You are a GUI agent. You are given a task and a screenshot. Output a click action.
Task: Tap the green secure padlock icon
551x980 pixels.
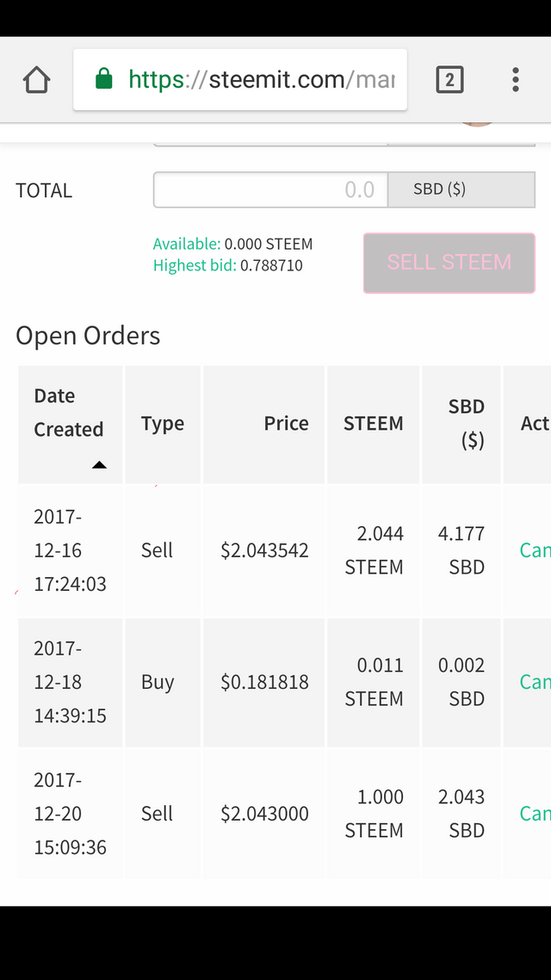click(x=103, y=80)
